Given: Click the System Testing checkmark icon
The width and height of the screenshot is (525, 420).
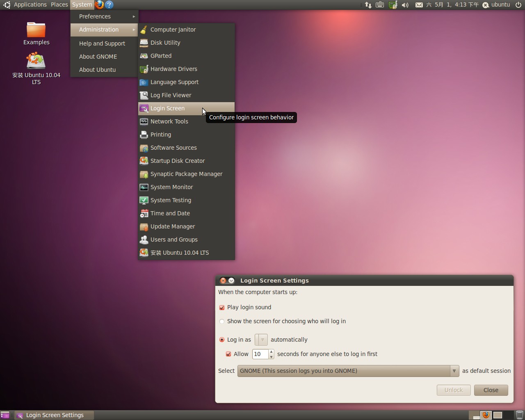Looking at the screenshot, I should pos(144,200).
